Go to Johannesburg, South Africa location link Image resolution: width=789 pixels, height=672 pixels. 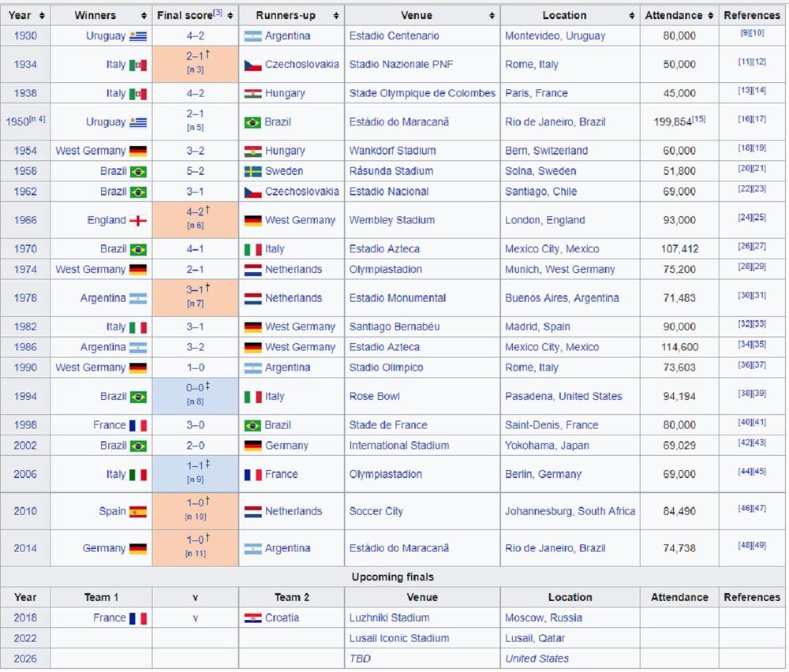(x=570, y=512)
